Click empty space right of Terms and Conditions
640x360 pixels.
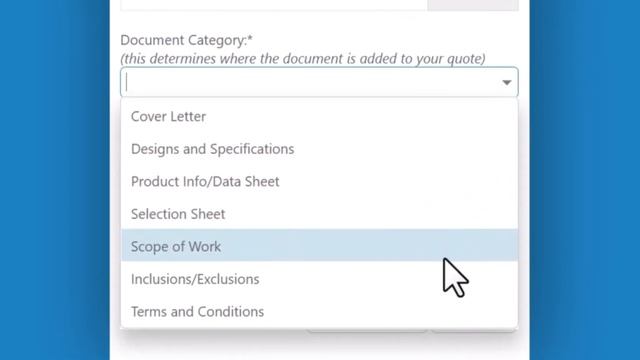[390, 311]
